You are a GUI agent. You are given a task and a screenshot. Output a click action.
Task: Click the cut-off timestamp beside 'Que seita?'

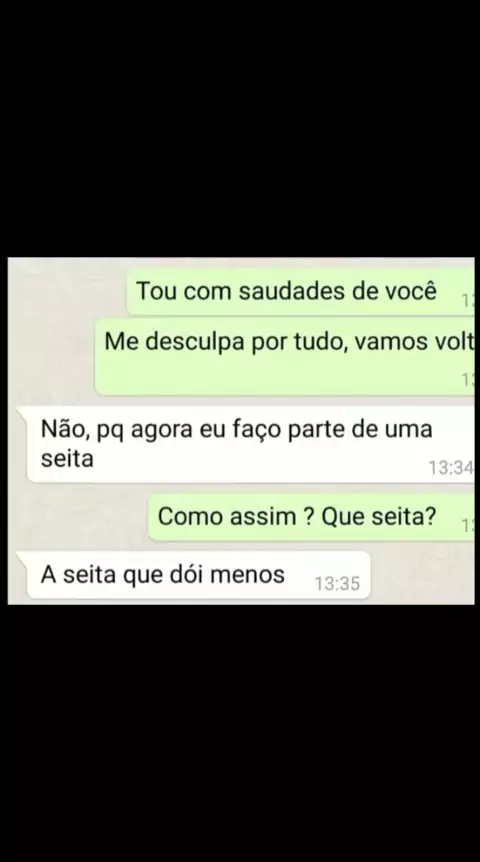pyautogui.click(x=468, y=526)
